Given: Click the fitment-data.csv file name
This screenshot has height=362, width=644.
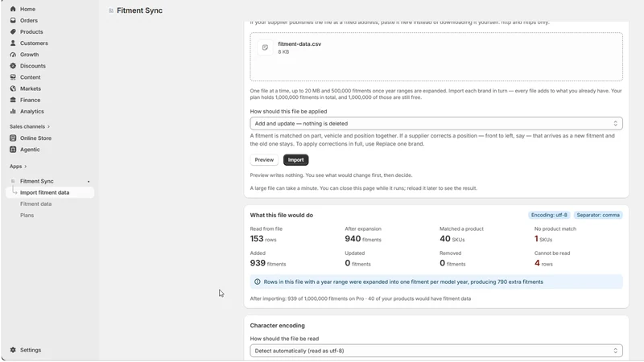Looking at the screenshot, I should 299,44.
